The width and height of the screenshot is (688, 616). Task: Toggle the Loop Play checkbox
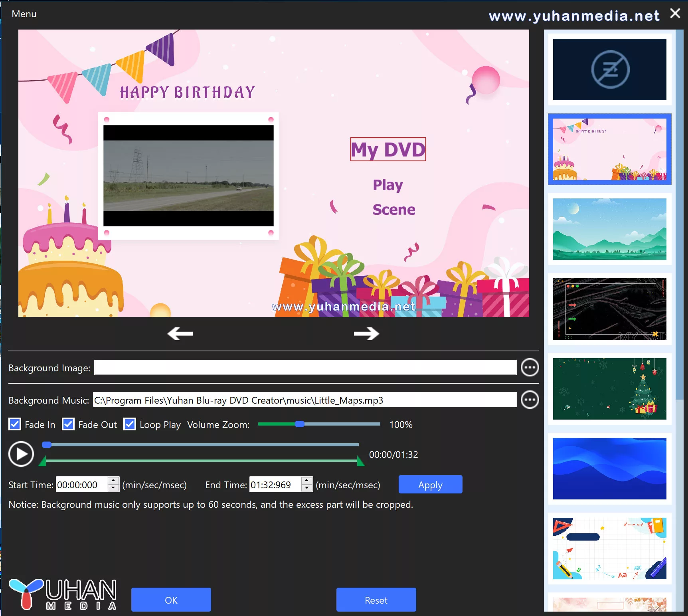(x=129, y=424)
